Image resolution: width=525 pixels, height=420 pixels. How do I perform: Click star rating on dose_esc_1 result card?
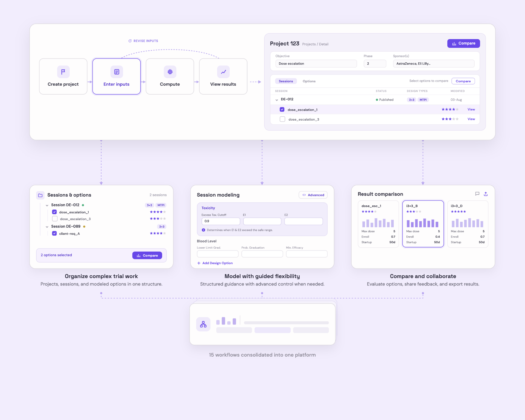point(369,211)
